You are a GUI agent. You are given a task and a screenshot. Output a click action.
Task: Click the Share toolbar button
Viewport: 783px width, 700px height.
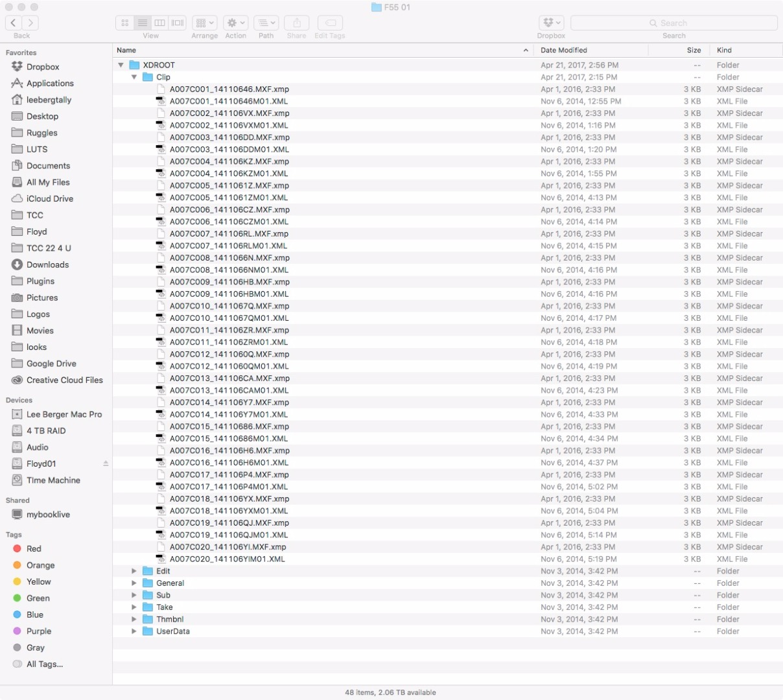[x=297, y=23]
